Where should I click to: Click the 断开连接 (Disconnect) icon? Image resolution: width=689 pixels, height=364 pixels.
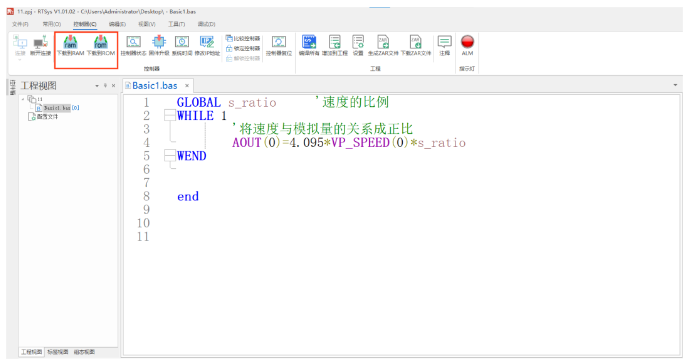(x=40, y=46)
